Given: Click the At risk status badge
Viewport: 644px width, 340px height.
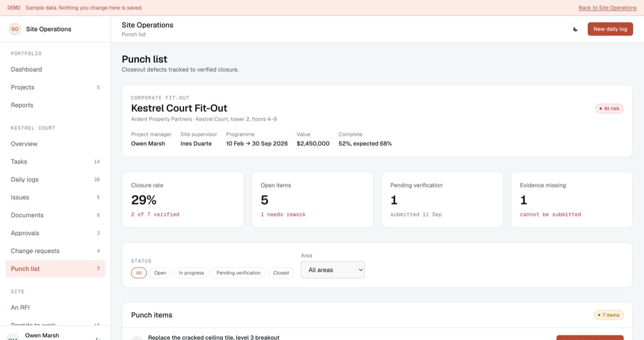Looking at the screenshot, I should tap(609, 109).
